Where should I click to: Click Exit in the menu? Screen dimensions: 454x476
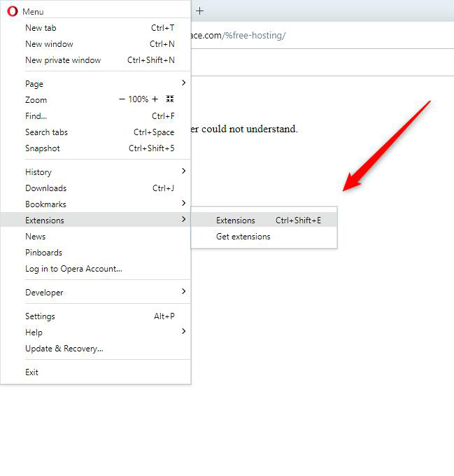tap(96, 372)
